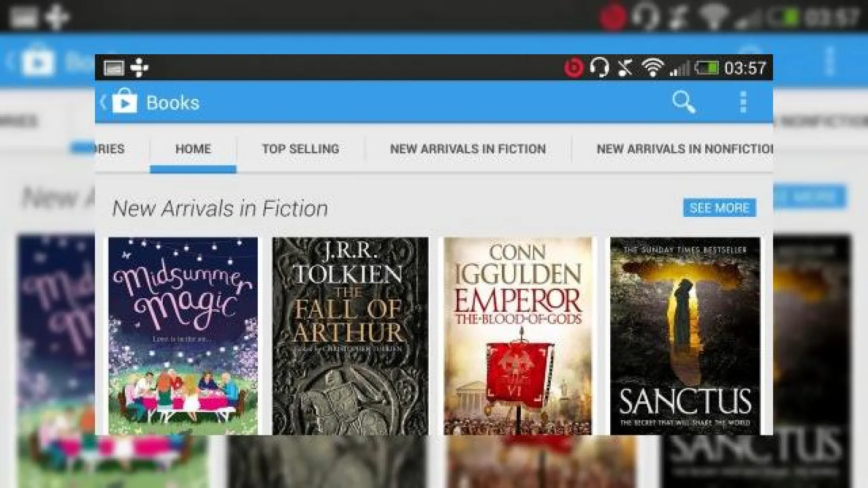Switch to the partially visible CATEGORIES tab
This screenshot has width=868, height=488.
[110, 149]
